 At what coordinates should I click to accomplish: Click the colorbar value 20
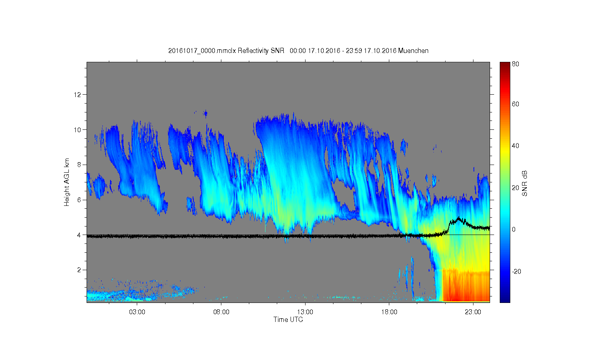coord(515,188)
